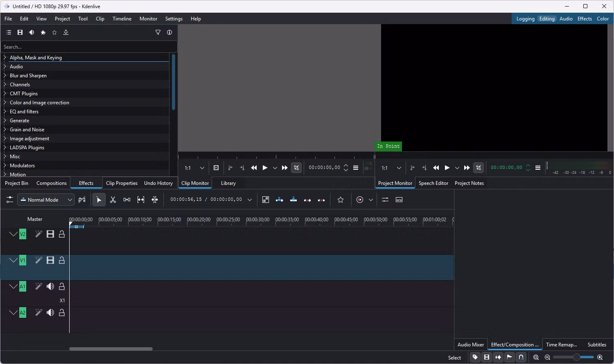Viewport: 614px width, 364px height.
Task: Show video effects filter icon
Action: pyautogui.click(x=20, y=32)
